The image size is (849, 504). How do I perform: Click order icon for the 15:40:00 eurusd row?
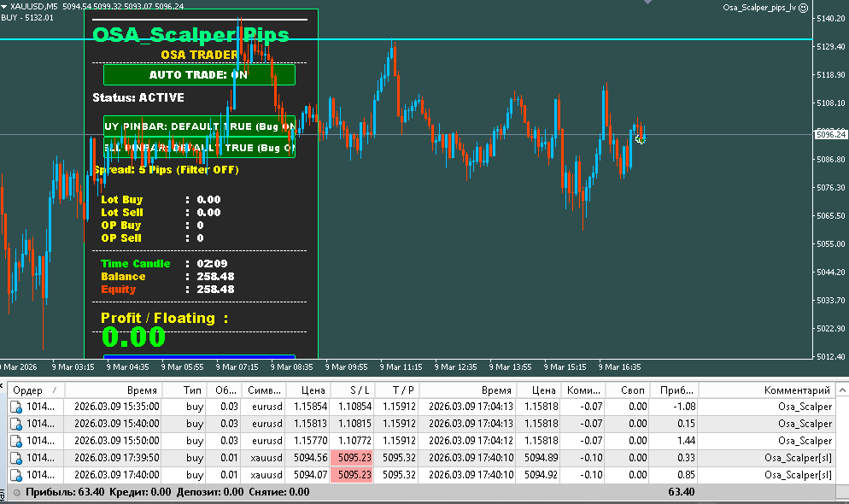click(x=16, y=425)
